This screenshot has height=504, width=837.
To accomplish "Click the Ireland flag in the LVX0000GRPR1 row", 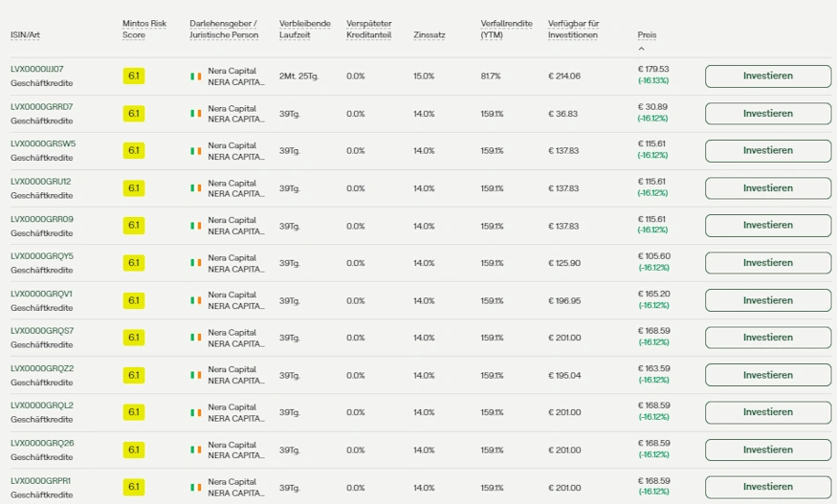I will [195, 488].
